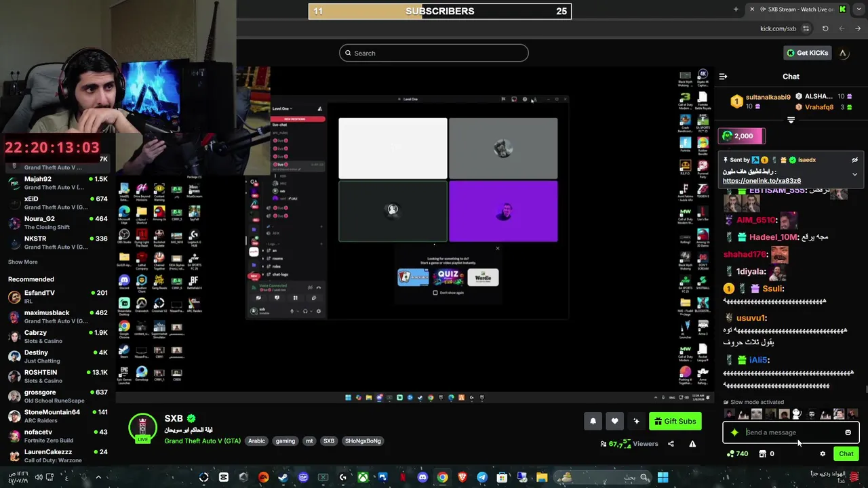The image size is (868, 488).
Task: Open Google Chrome from the taskbar
Action: [x=442, y=478]
